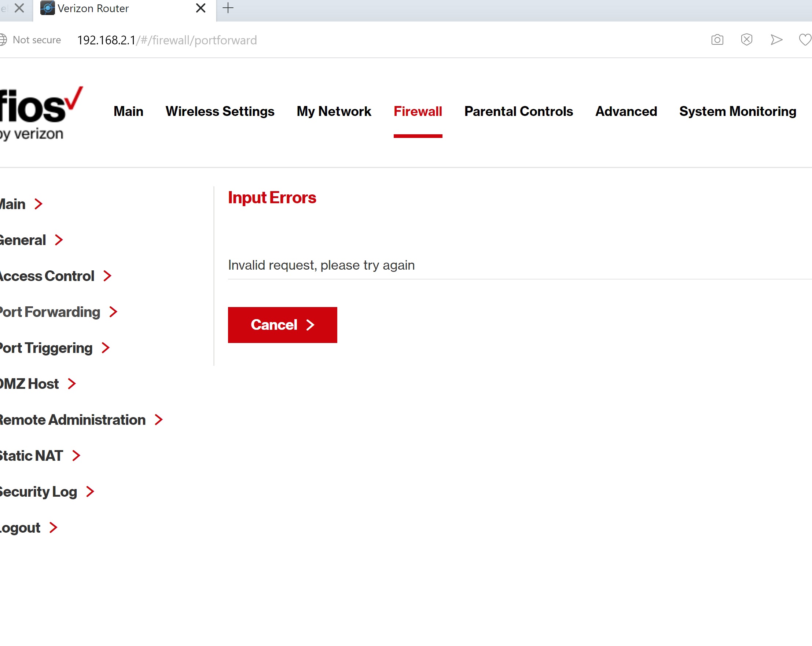Go to My Network menu
This screenshot has width=812, height=646.
(x=334, y=111)
